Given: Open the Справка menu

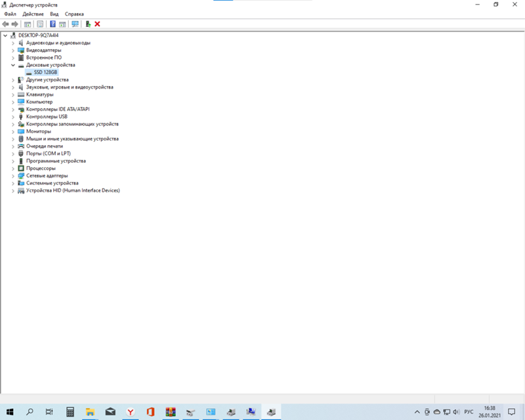Looking at the screenshot, I should (74, 14).
